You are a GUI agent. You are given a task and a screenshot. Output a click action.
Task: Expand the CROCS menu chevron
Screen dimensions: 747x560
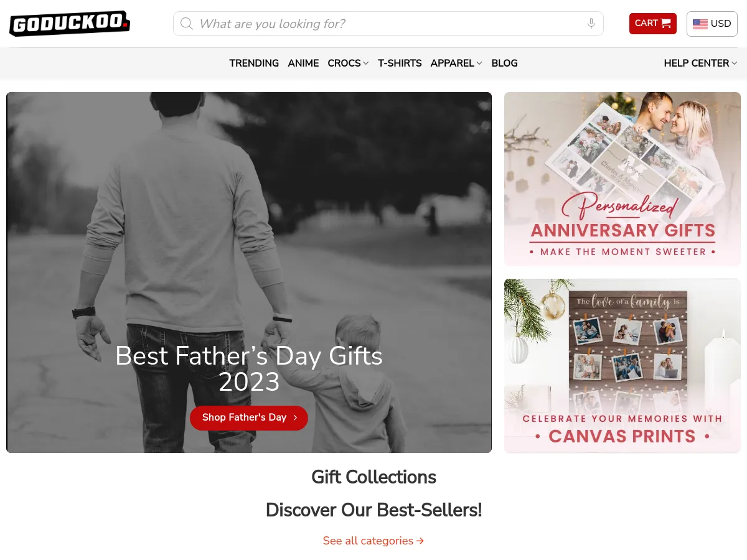366,63
